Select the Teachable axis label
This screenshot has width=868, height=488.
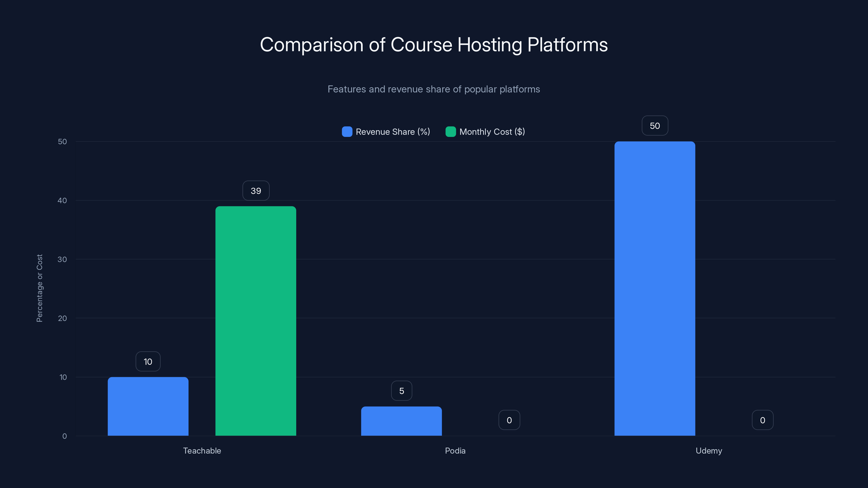click(x=202, y=451)
